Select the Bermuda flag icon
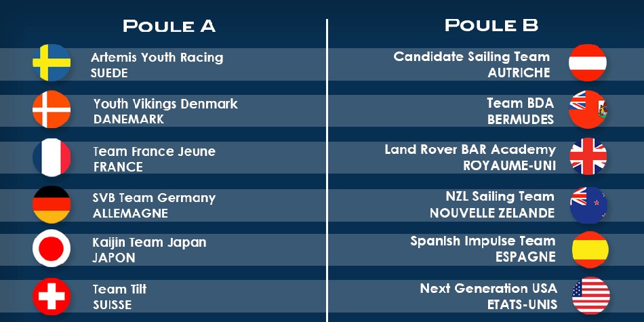644x322 pixels. point(588,109)
